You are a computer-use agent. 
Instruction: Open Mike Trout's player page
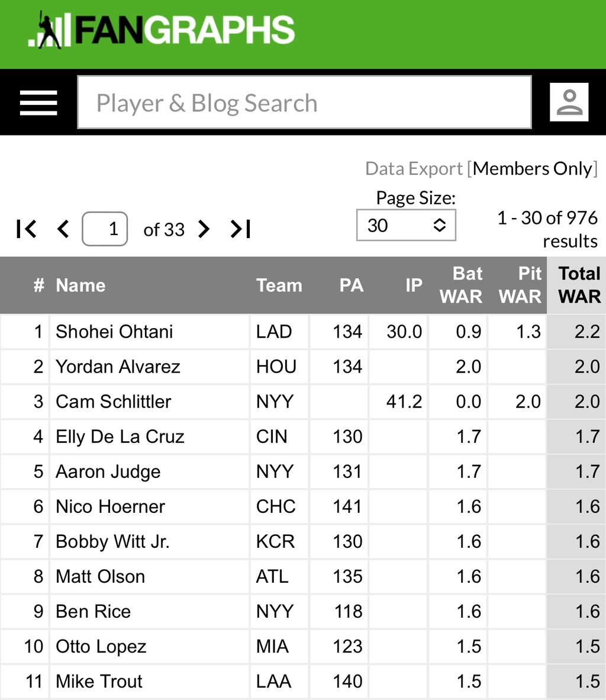[99, 681]
